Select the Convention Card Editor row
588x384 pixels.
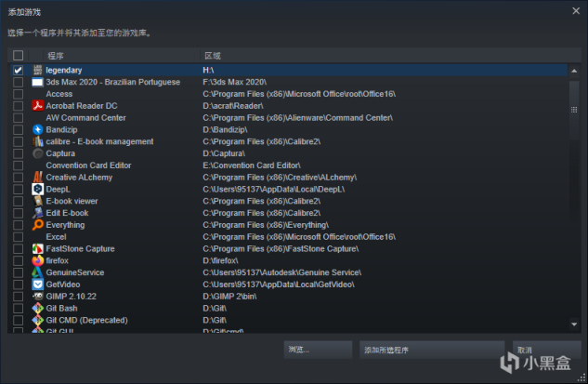click(x=287, y=166)
